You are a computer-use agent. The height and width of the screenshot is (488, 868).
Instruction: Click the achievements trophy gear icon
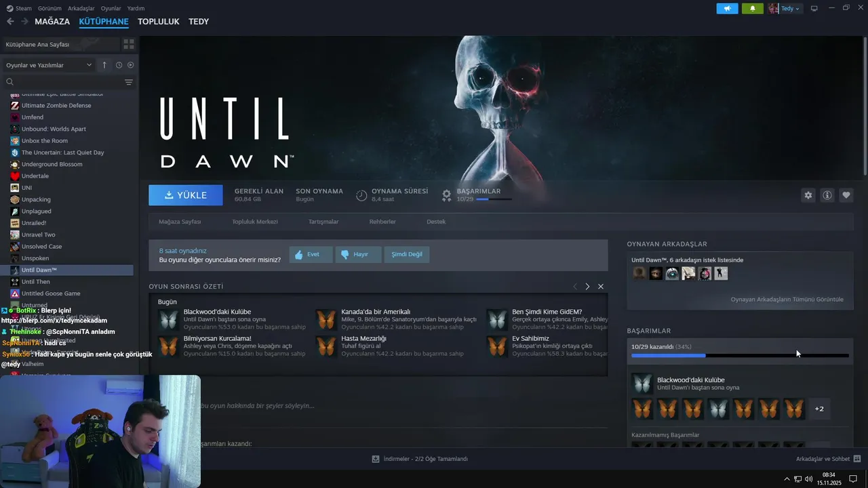(x=446, y=195)
